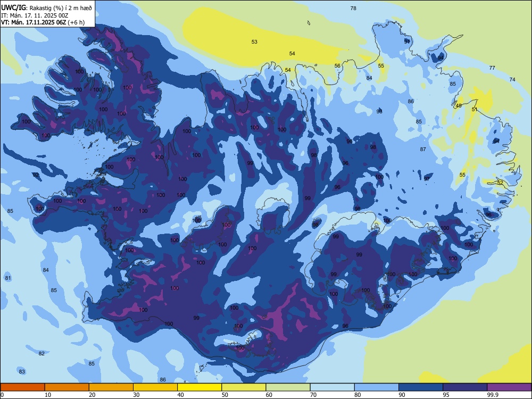Screen dimensions: 532x399
Task: Click the humidity value '83' on the map
Action: point(22,372)
